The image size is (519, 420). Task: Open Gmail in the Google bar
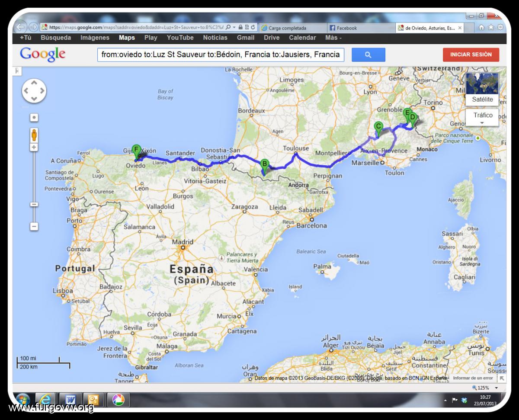click(x=246, y=38)
